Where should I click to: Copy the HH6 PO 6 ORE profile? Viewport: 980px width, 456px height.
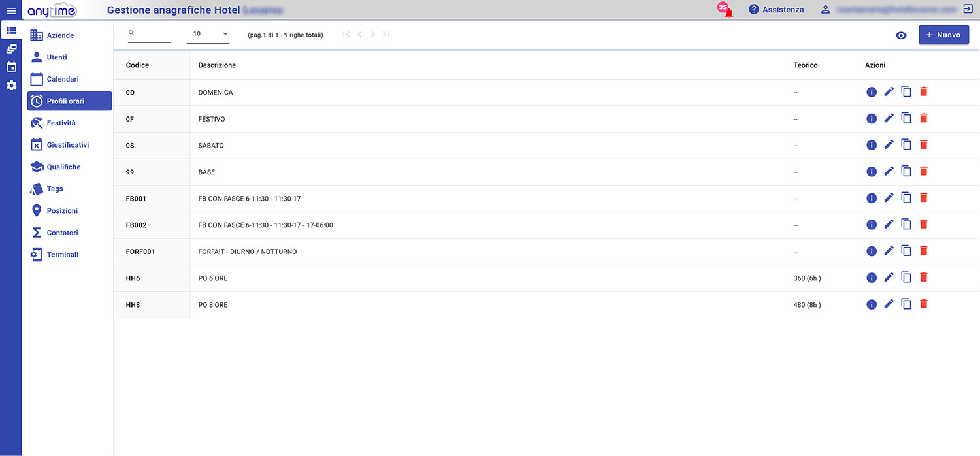click(x=906, y=278)
